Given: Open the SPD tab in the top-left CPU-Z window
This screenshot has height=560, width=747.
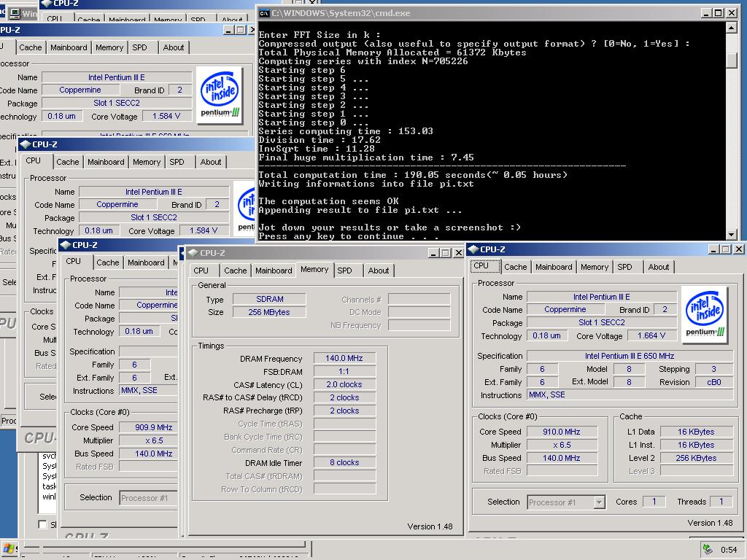Looking at the screenshot, I should pos(139,47).
